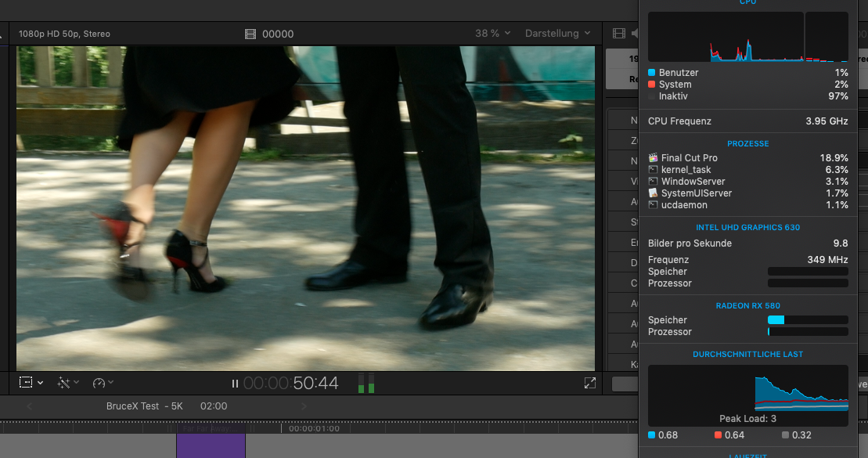
Task: Select kernel_task in the process list
Action: pos(686,170)
